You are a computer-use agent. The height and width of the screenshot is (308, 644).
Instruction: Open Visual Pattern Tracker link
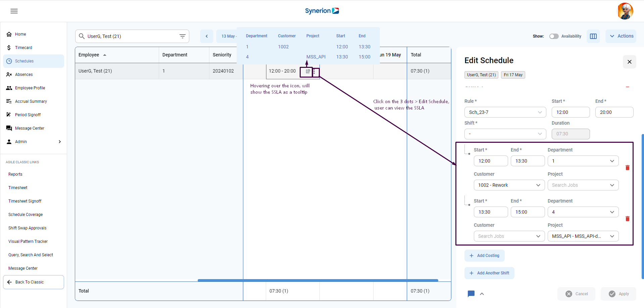coord(28,241)
